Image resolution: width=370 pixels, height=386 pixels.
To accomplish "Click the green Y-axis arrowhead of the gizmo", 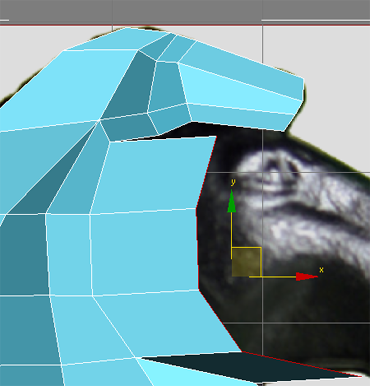I will [232, 201].
